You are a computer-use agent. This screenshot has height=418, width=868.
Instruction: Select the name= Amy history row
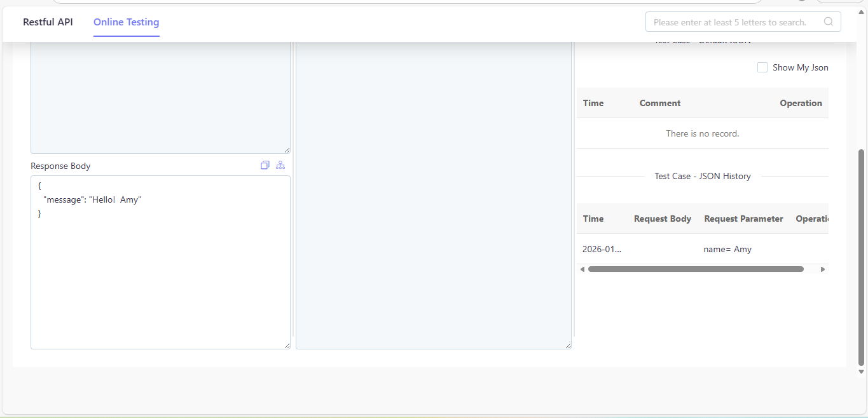click(x=703, y=249)
